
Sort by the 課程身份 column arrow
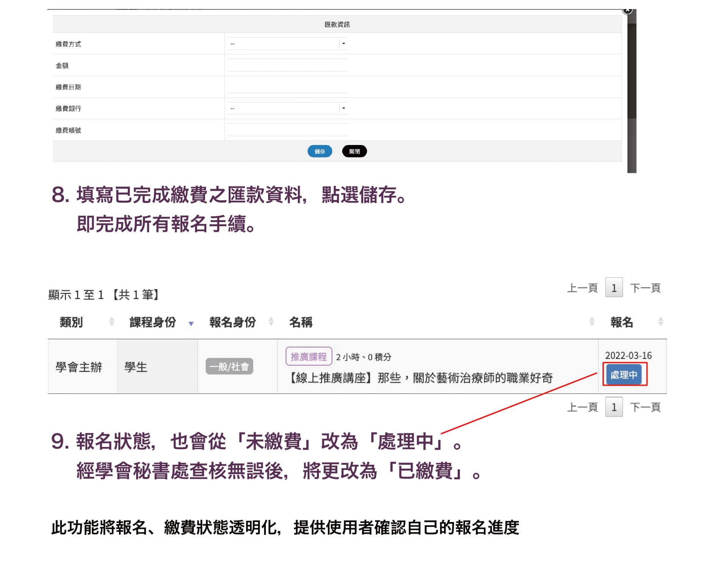click(191, 324)
